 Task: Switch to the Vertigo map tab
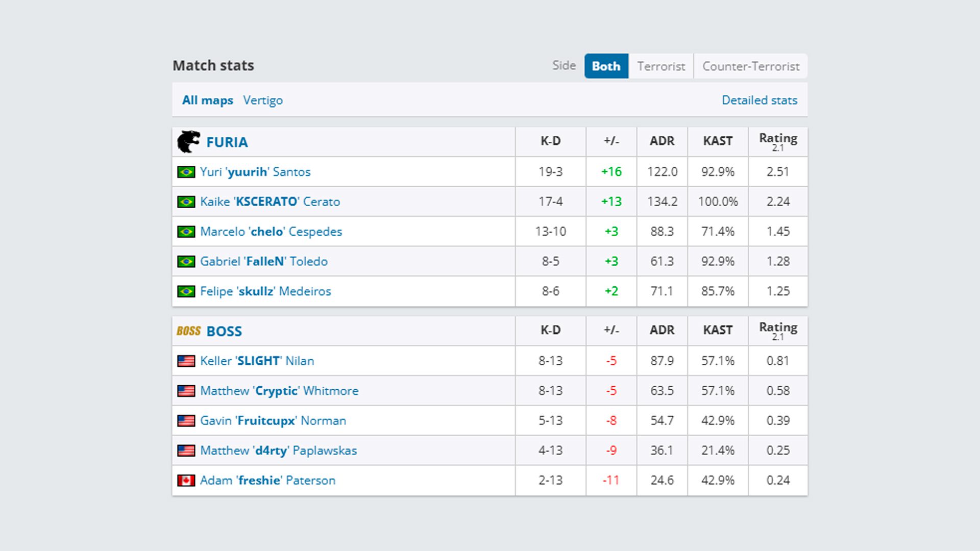pyautogui.click(x=263, y=100)
